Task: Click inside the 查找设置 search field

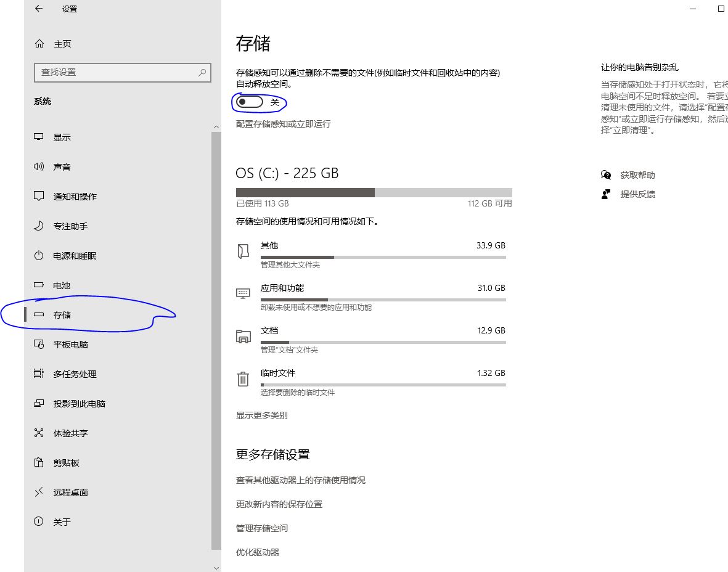Action: (123, 72)
